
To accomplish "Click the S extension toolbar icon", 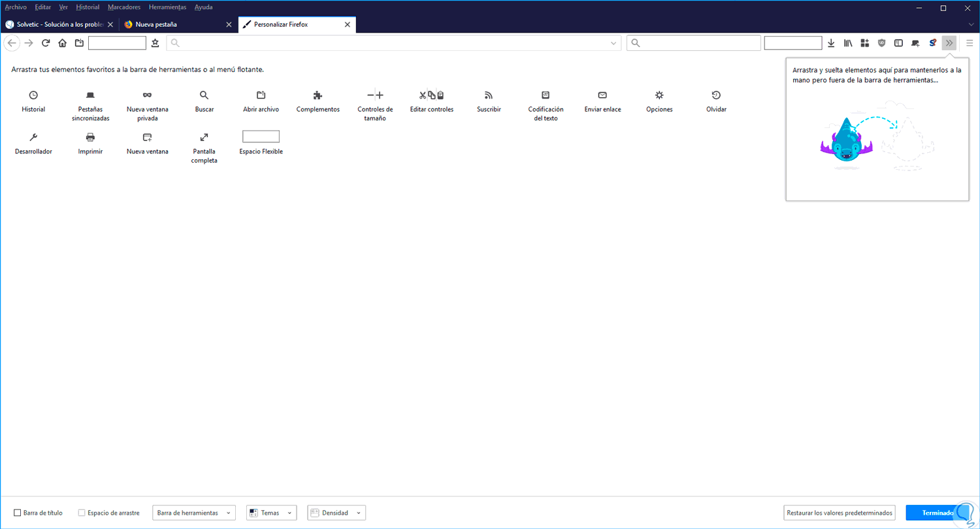I will click(933, 43).
